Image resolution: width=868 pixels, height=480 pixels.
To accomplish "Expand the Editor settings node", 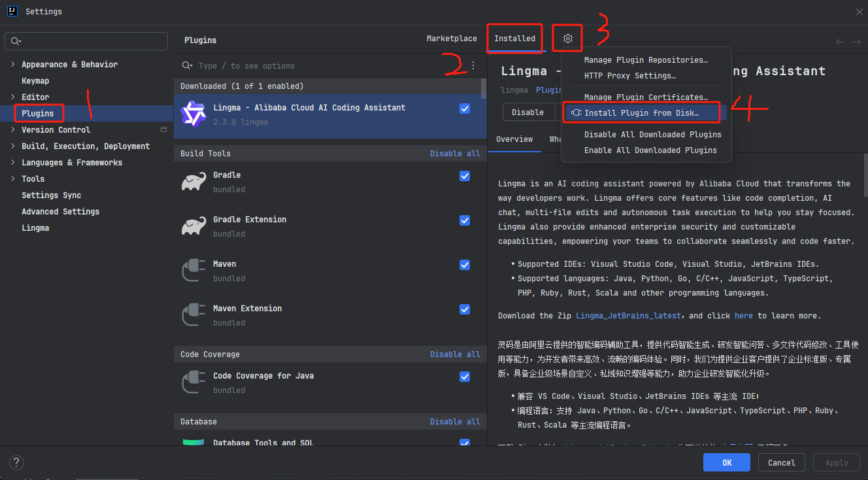I will [x=13, y=97].
